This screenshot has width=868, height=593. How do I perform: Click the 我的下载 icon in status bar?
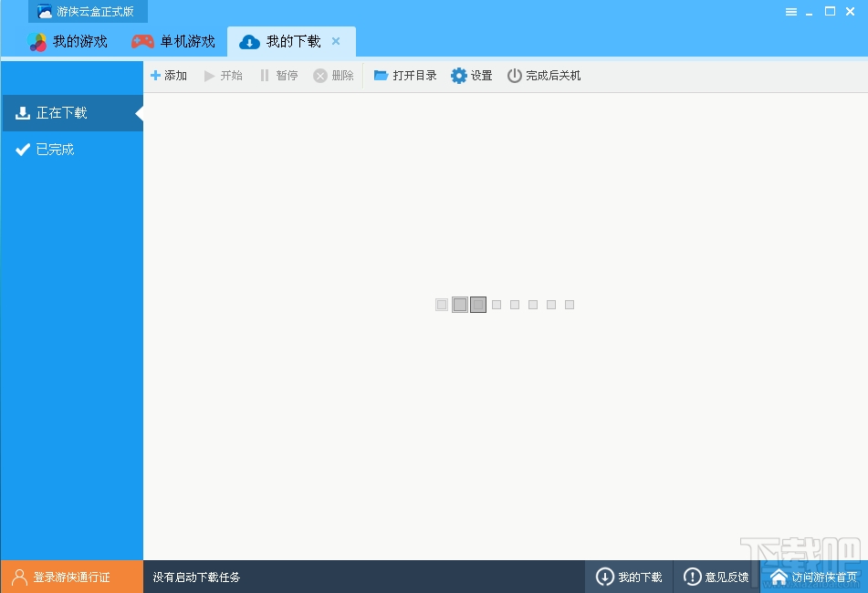[605, 576]
